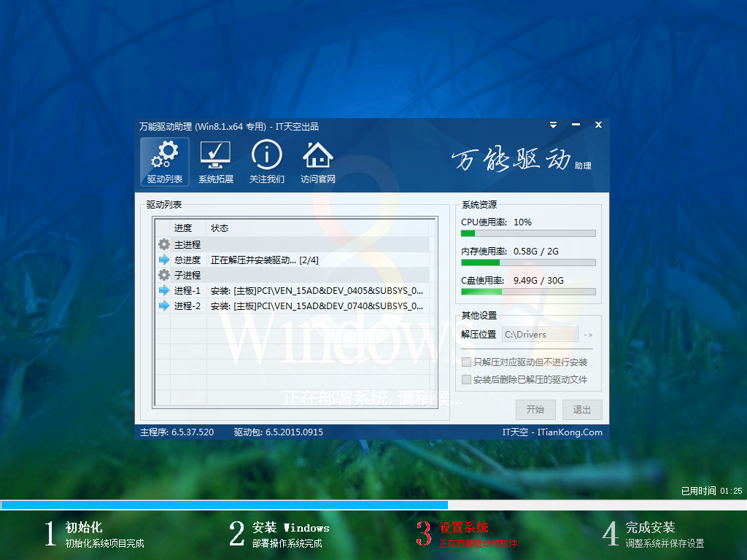Click the C盘使用率 progress bar
Viewport: 747px width, 560px height.
(x=528, y=292)
